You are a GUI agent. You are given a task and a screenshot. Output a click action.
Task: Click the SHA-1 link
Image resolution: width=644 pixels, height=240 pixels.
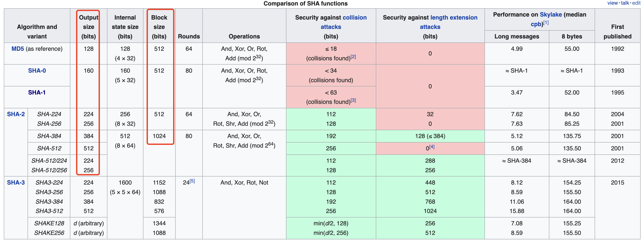(37, 92)
